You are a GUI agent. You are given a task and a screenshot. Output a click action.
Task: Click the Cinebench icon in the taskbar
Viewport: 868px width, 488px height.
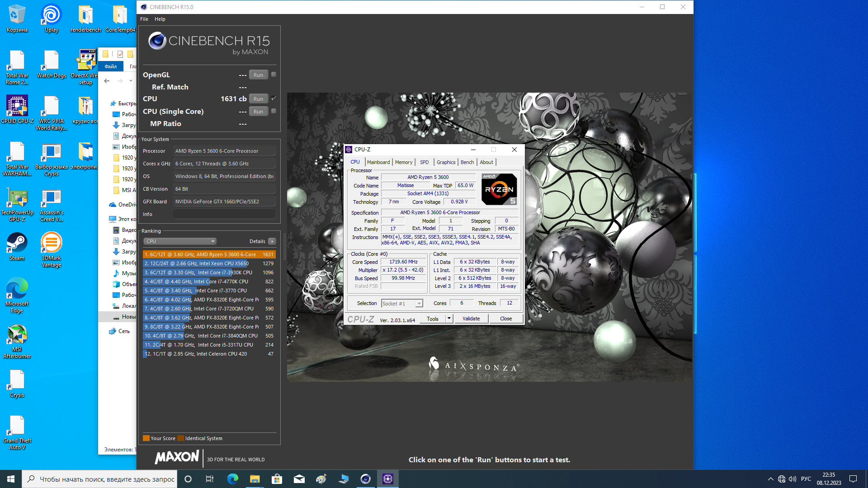pos(365,479)
